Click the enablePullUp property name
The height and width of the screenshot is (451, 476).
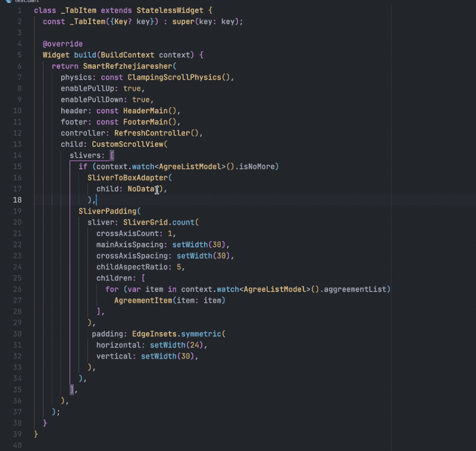point(87,89)
